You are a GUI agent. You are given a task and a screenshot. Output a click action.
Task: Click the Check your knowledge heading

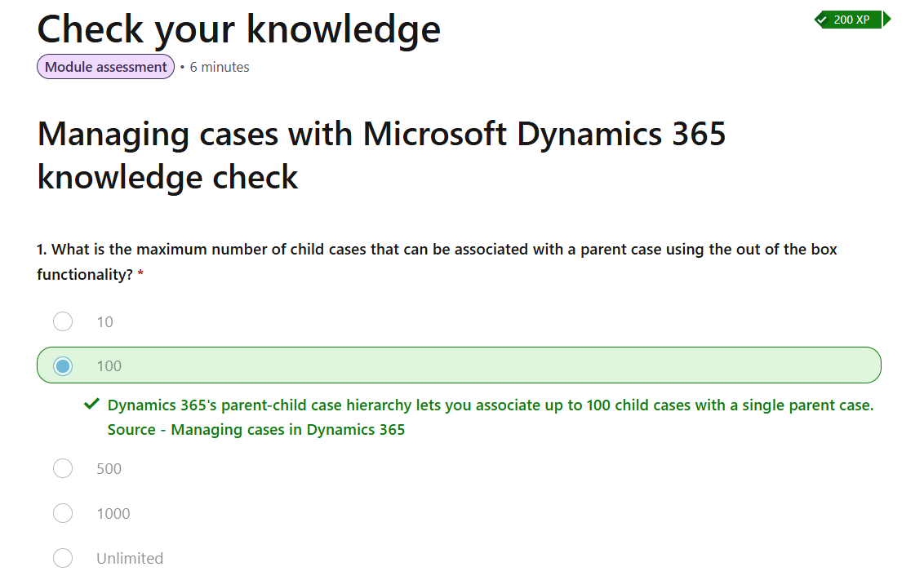[238, 29]
